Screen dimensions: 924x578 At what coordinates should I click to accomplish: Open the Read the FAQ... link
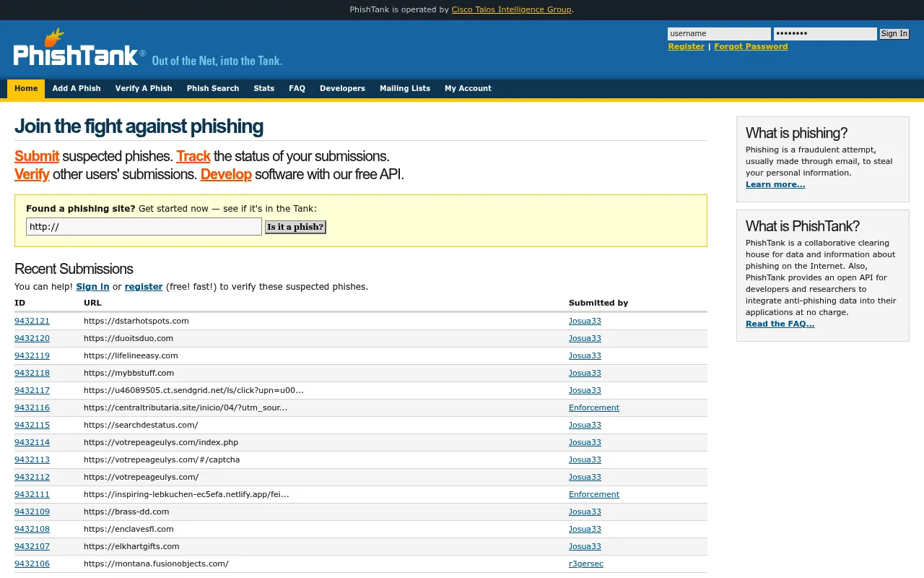tap(780, 324)
